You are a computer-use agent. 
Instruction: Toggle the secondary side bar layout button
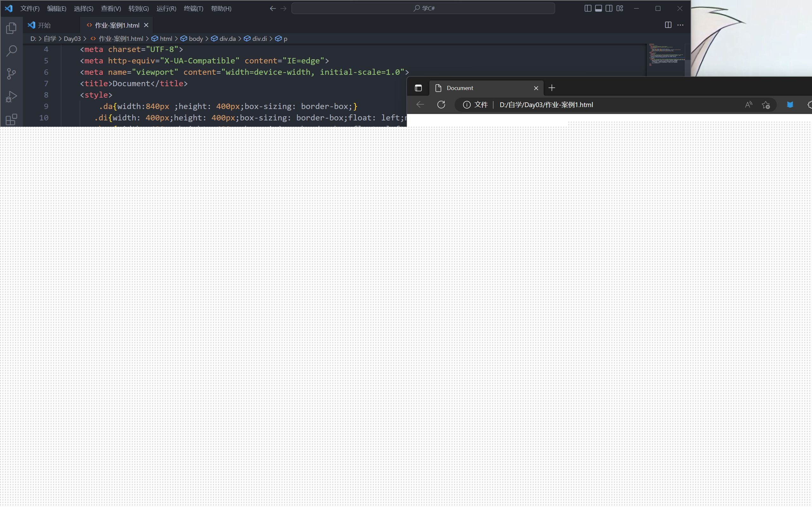point(609,8)
